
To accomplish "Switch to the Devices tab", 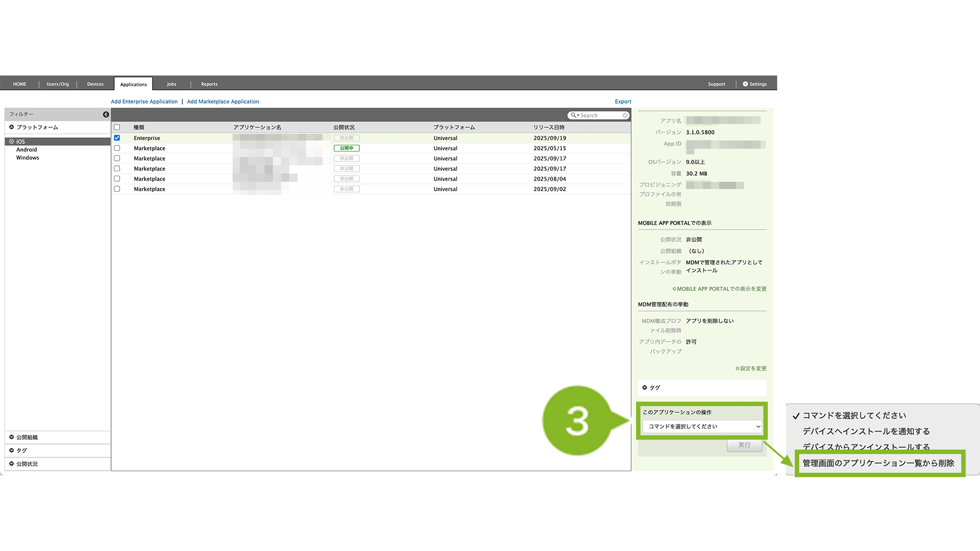I will (95, 84).
